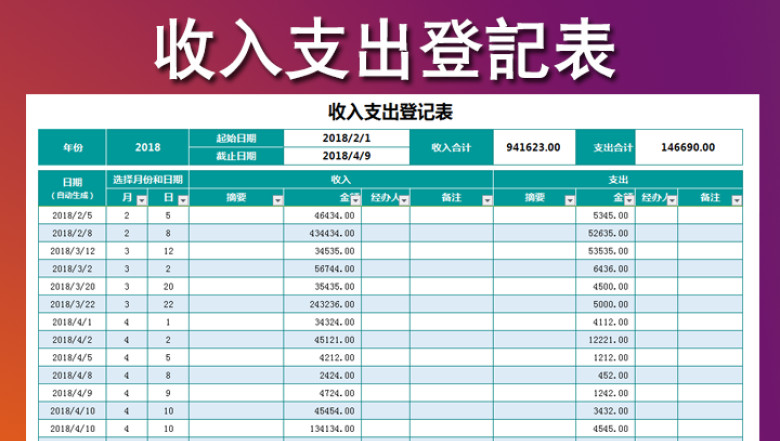Select income amount 4724.00
Viewport: 780px width, 441px height.
322,393
